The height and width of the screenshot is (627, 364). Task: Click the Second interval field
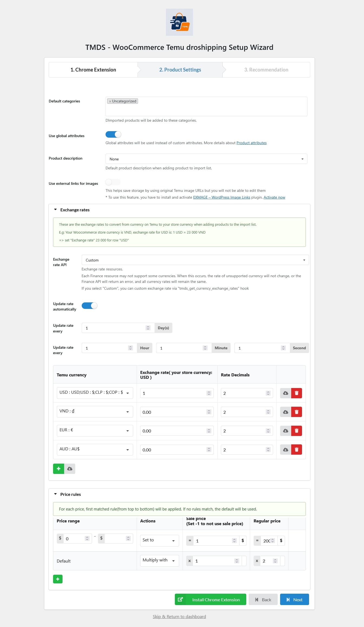point(262,348)
